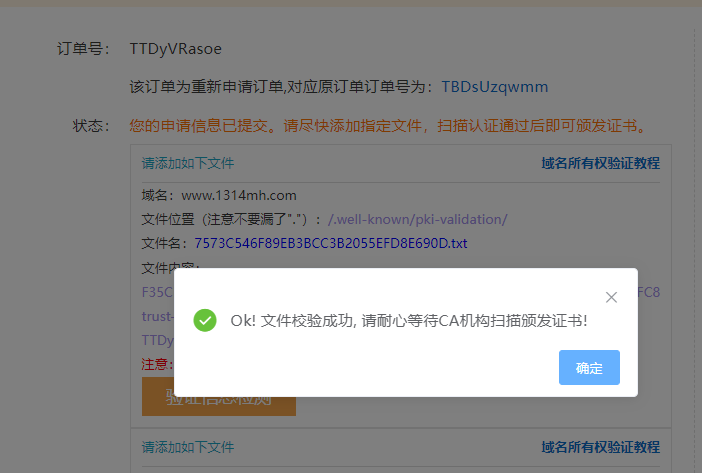Open the upper 域名所有权验证教程 tutorial link

coord(600,163)
